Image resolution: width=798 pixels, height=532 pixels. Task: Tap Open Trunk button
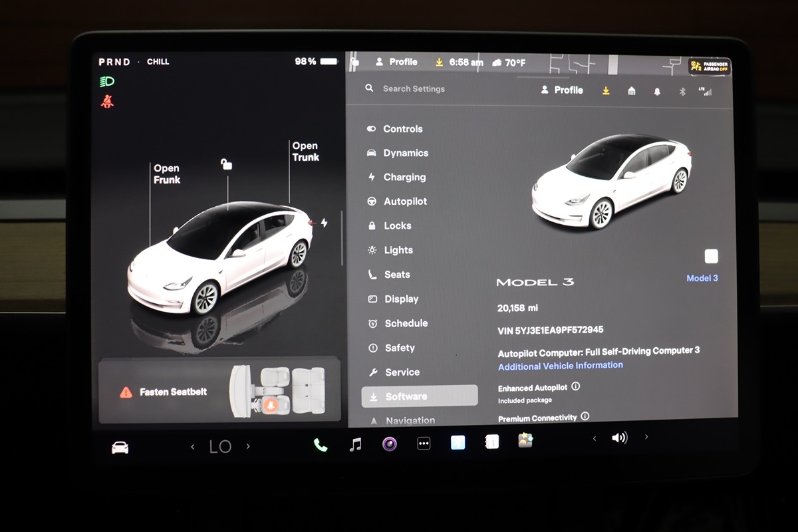(305, 152)
